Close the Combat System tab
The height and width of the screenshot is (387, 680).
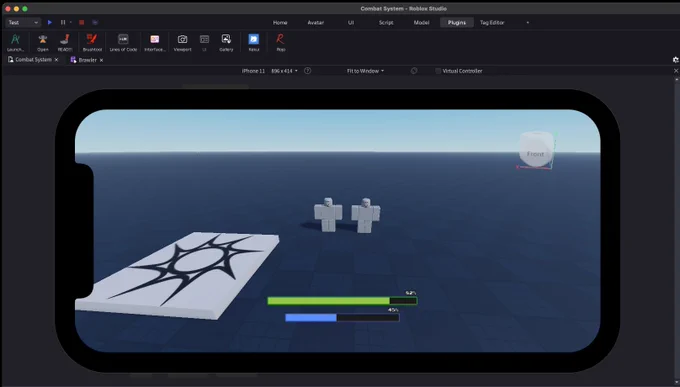pos(56,60)
